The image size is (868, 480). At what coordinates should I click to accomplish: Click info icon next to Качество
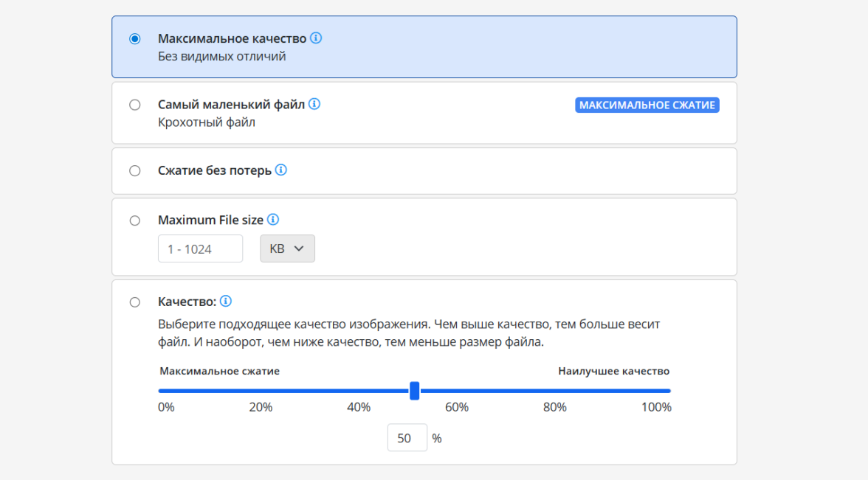point(226,302)
